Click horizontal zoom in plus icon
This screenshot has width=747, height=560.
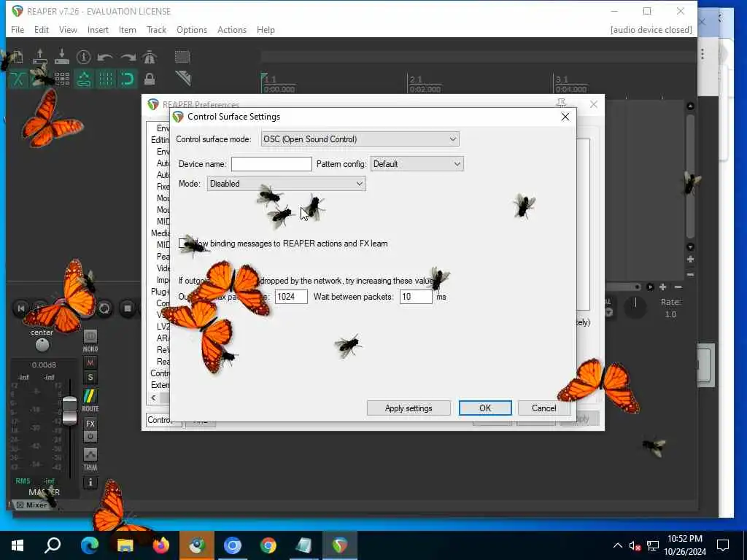[x=662, y=287]
